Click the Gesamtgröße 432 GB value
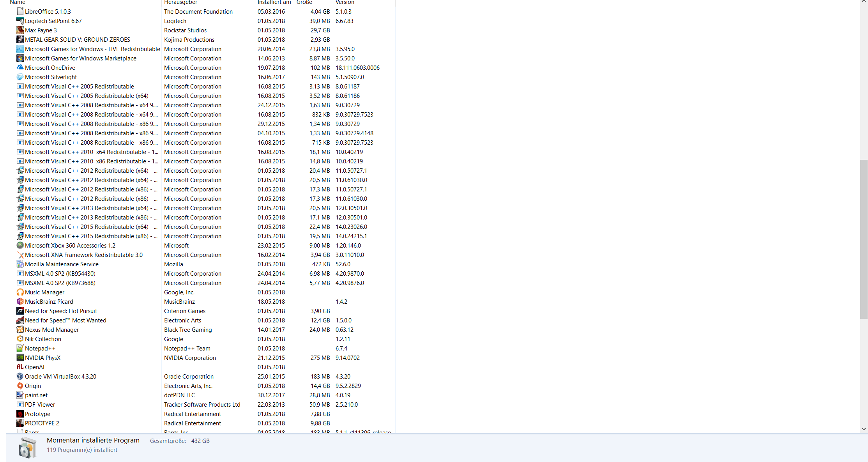Image resolution: width=868 pixels, height=462 pixels. (x=200, y=441)
